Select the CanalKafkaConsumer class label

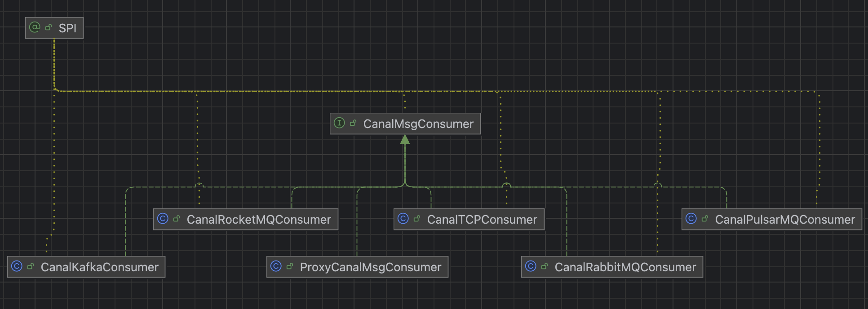99,267
